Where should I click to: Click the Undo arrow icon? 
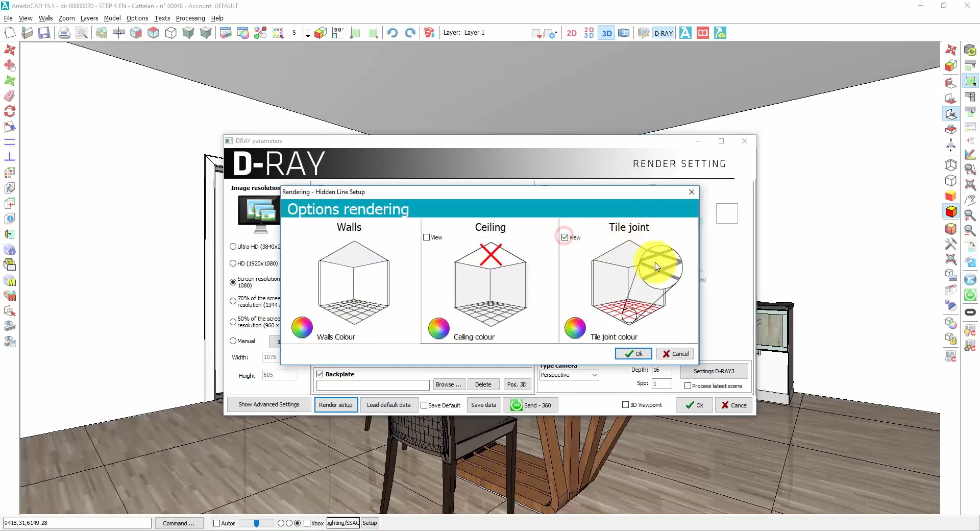[392, 33]
